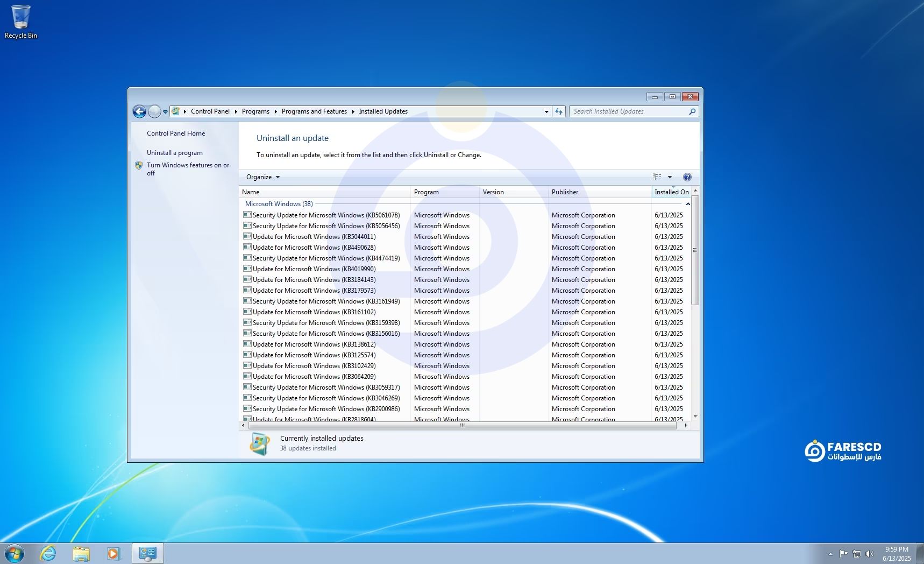
Task: Select Security Update KB3156016 row
Action: tap(465, 334)
